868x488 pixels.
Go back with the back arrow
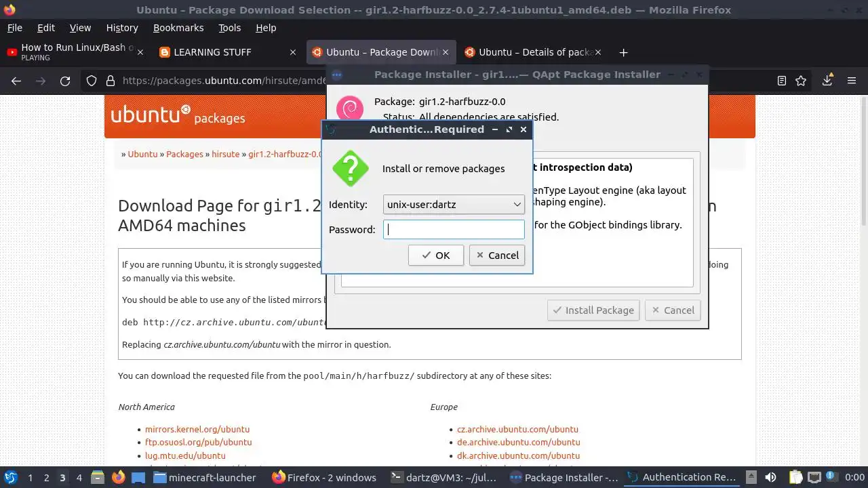[16, 81]
